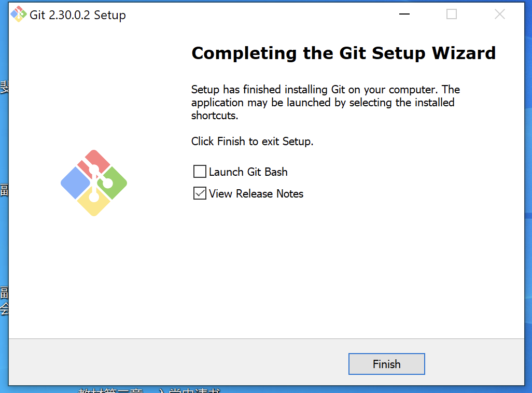
Task: Click the large Git logo image
Action: click(94, 183)
